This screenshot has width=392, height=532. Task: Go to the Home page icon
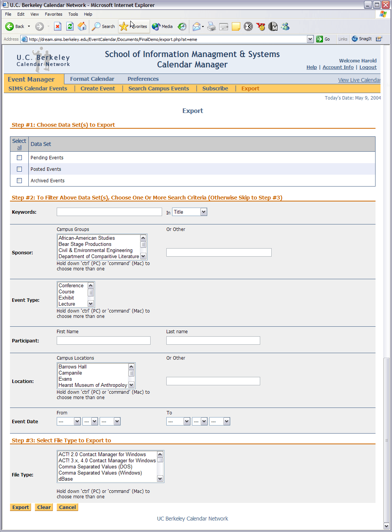(82, 26)
